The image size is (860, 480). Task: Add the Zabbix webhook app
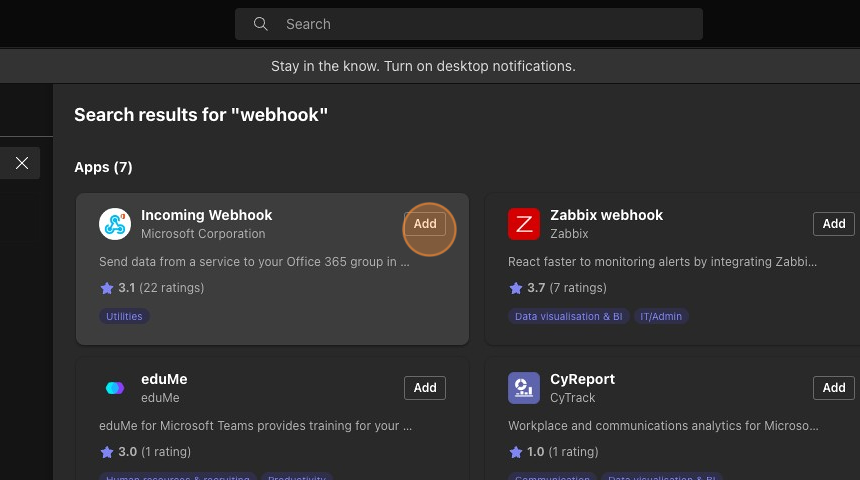[x=834, y=224]
